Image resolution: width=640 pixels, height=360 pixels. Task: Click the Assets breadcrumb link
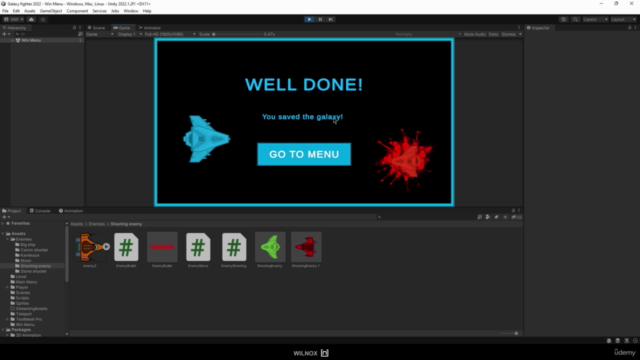pos(76,224)
